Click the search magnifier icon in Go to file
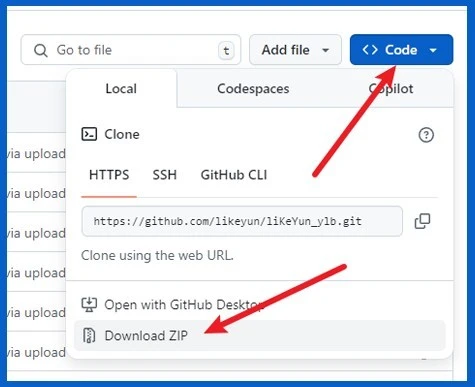Image resolution: width=475 pixels, height=387 pixels. click(x=41, y=51)
